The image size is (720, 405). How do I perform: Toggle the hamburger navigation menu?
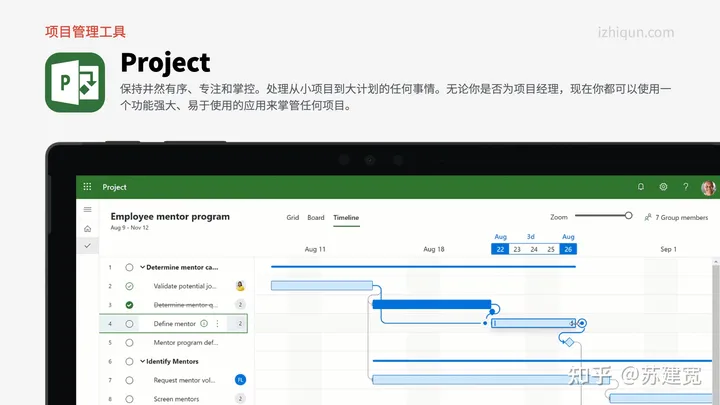(x=87, y=209)
